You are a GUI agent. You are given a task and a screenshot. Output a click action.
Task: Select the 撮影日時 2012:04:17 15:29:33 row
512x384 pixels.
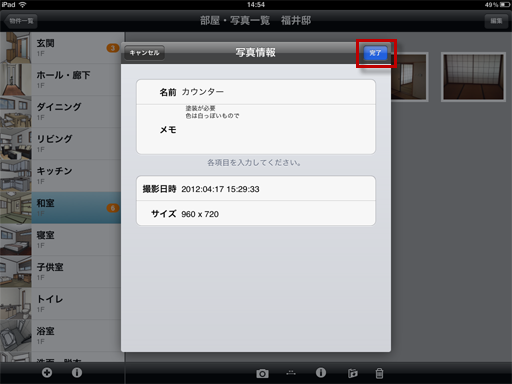pos(256,189)
